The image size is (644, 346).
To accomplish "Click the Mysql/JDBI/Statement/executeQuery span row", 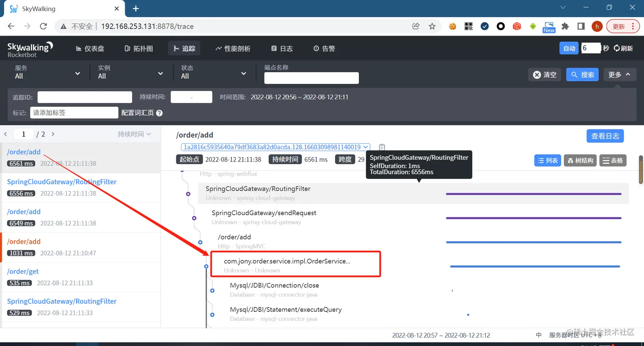I will (426, 314).
